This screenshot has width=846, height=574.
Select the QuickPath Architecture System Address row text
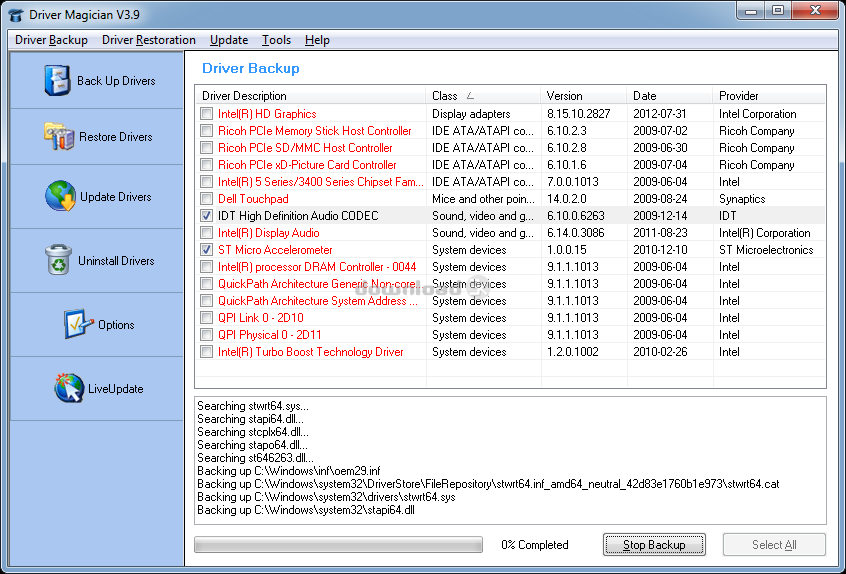point(317,300)
